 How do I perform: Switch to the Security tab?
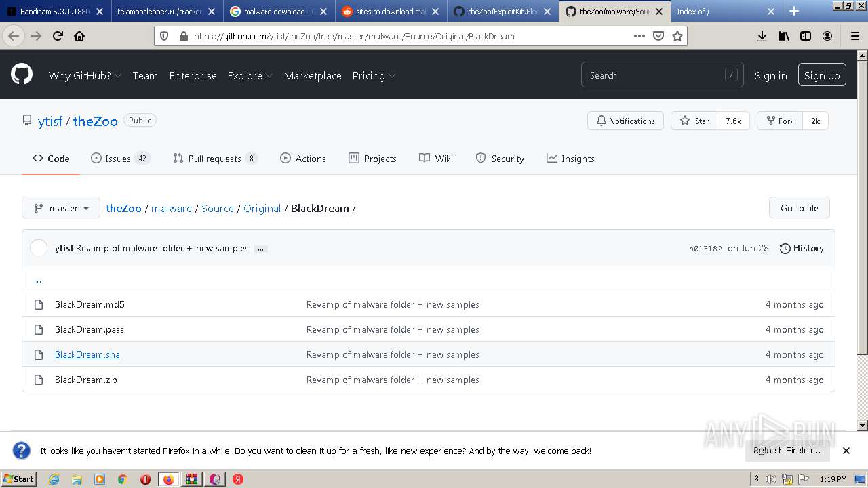[x=500, y=159]
